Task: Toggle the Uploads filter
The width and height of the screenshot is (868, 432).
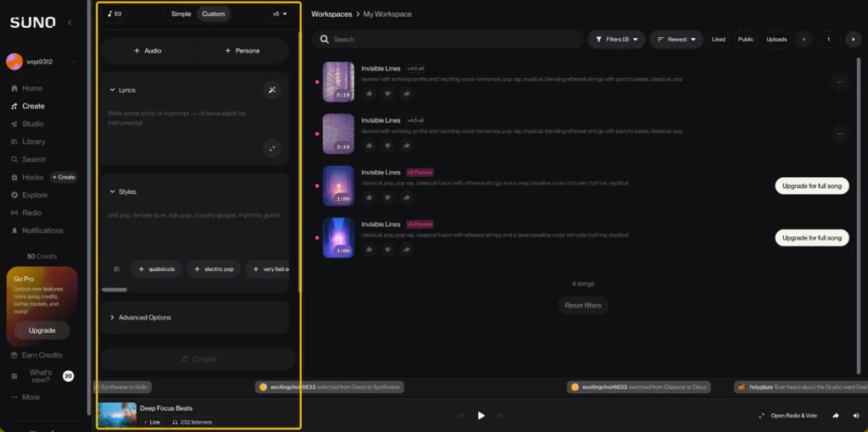Action: (x=776, y=39)
